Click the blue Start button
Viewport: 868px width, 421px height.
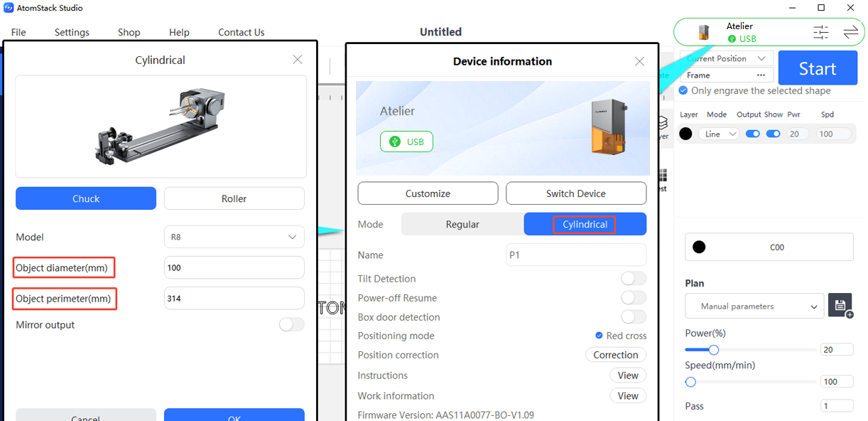tap(817, 68)
